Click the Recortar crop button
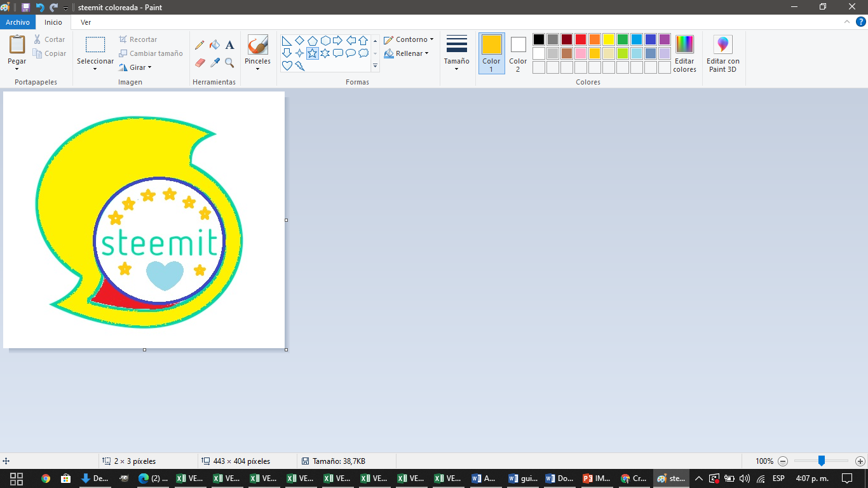This screenshot has height=488, width=868. tap(138, 39)
